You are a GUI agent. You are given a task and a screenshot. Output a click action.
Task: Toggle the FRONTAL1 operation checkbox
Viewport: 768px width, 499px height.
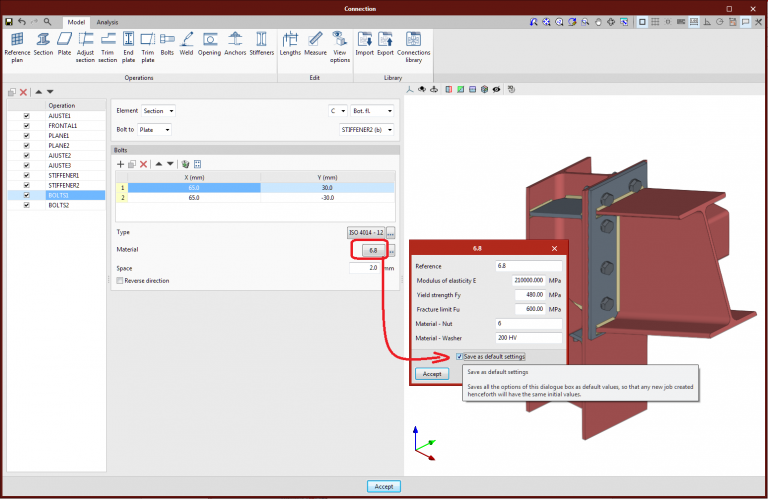pyautogui.click(x=26, y=126)
